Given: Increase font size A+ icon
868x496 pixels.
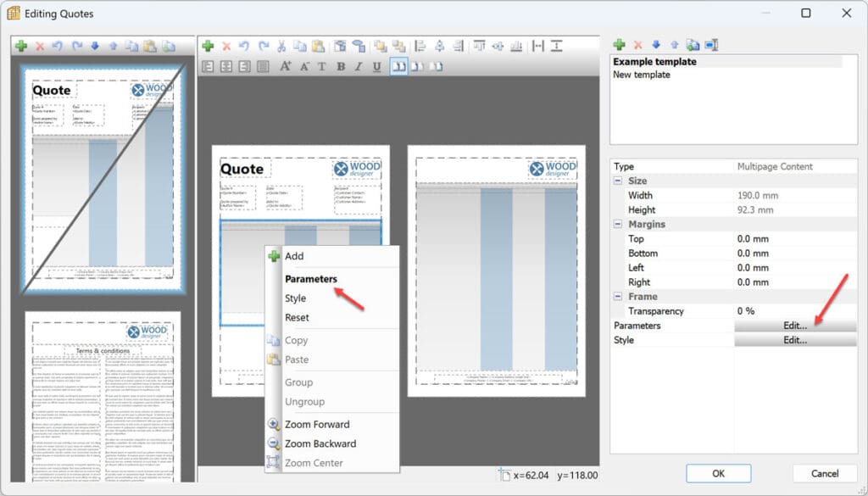Looking at the screenshot, I should click(x=285, y=66).
